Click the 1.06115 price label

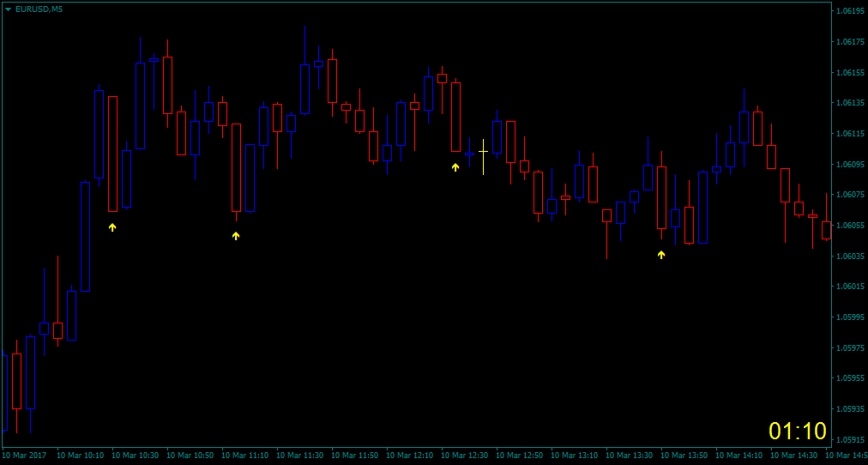pos(852,134)
